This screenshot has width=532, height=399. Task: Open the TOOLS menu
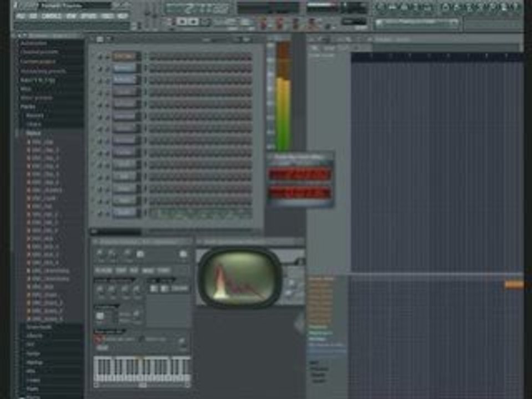pos(107,16)
